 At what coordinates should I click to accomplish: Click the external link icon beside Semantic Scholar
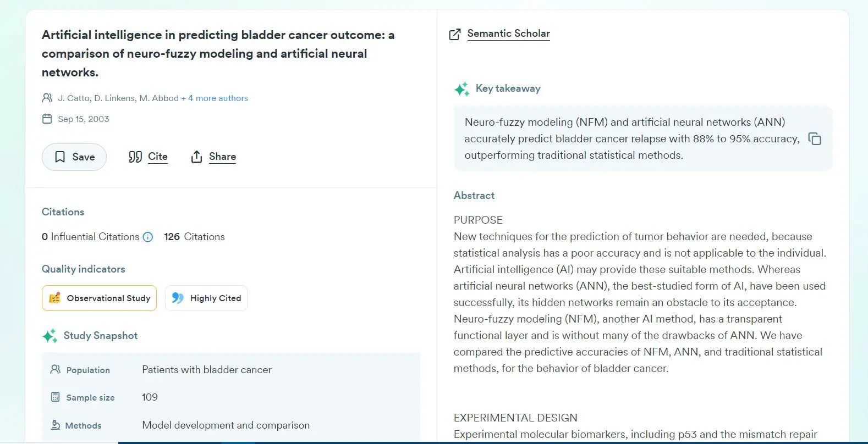(x=455, y=34)
